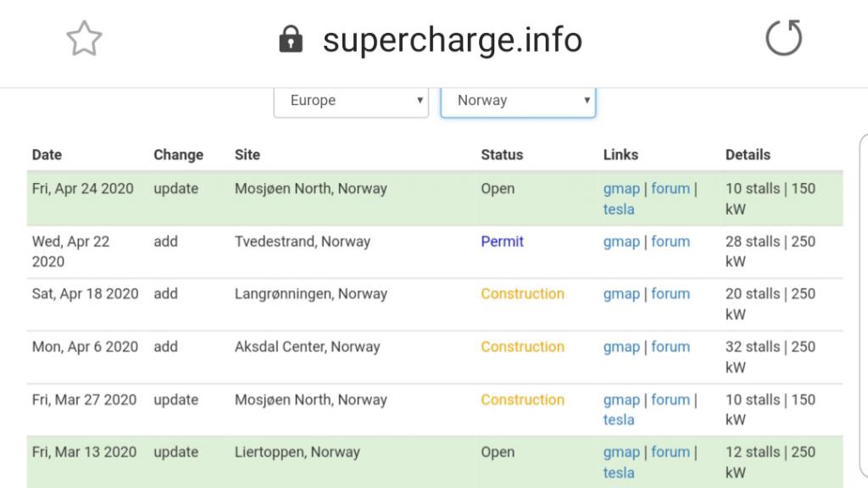Tap the supercharge.info address bar
The image size is (868, 488).
click(x=453, y=40)
